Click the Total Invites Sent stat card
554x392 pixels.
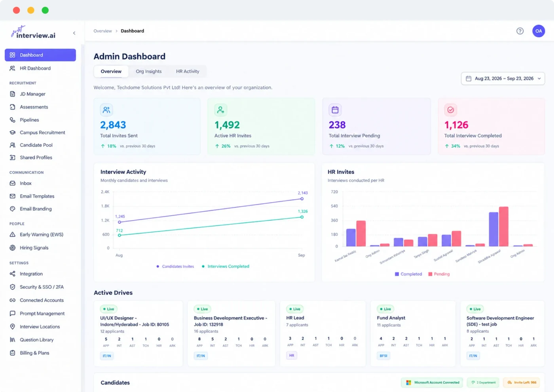(147, 127)
